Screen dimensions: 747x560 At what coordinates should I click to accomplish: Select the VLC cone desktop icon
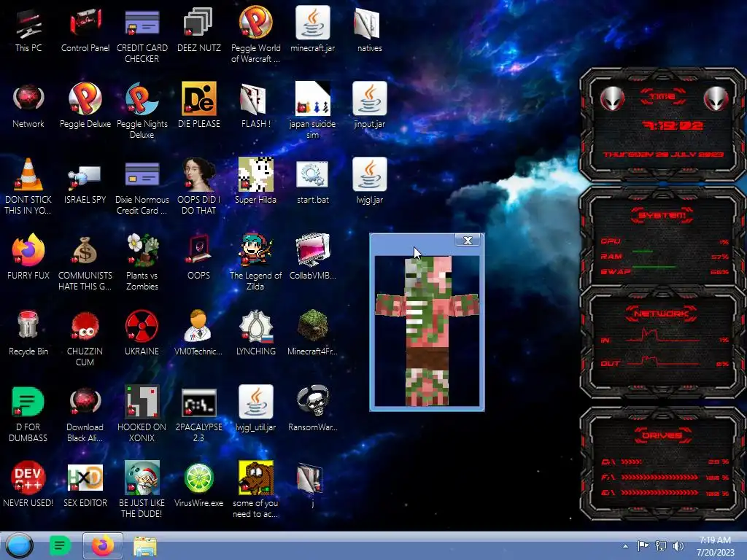[28, 187]
